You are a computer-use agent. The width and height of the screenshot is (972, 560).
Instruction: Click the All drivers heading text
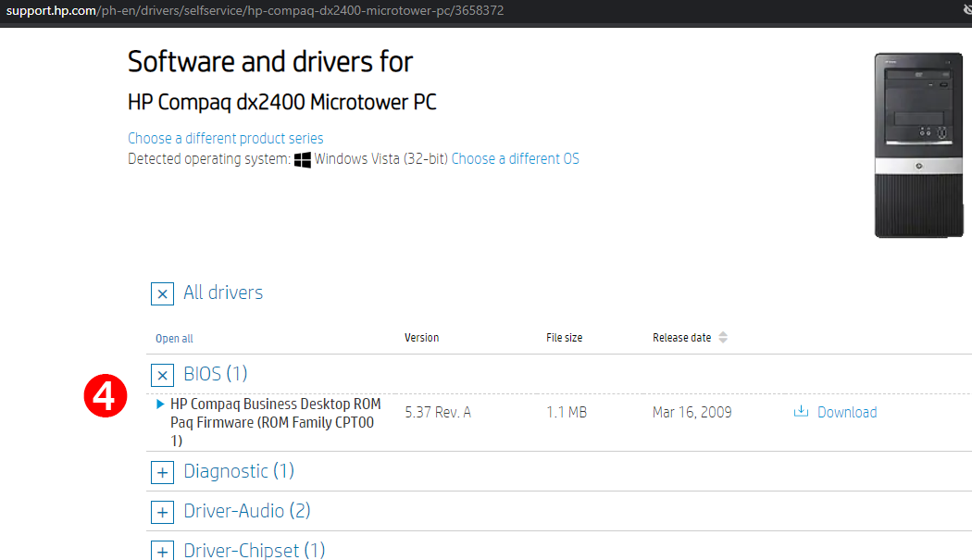(223, 292)
